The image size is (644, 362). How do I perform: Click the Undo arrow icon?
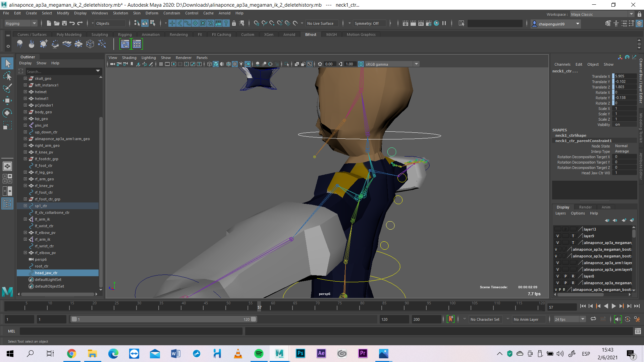coord(72,23)
